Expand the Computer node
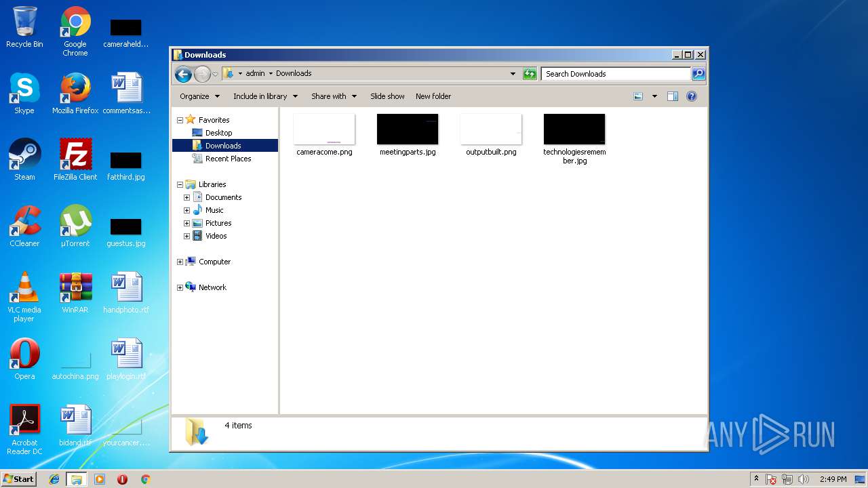 (180, 262)
